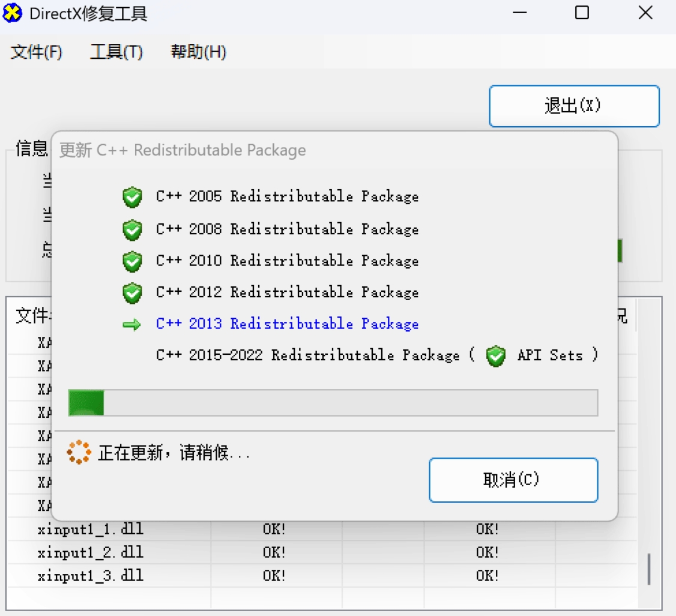This screenshot has width=676, height=616.
Task: Click the DirectX repair tool title bar icon
Action: coord(13,13)
